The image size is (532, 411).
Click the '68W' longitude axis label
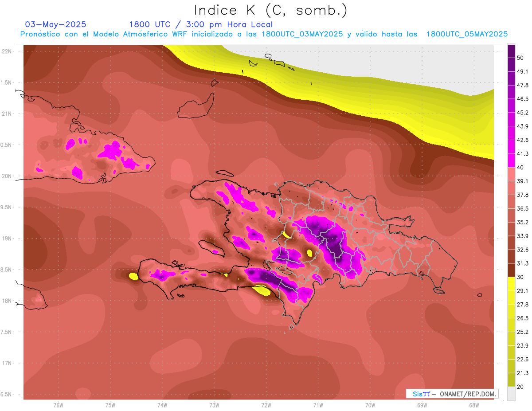coord(474,405)
